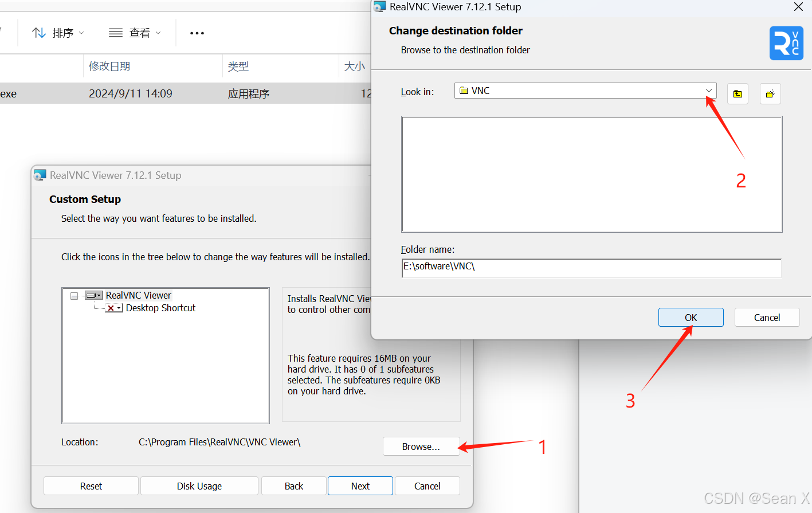The image size is (812, 513).
Task: Click the Create New Folder icon
Action: (x=770, y=94)
